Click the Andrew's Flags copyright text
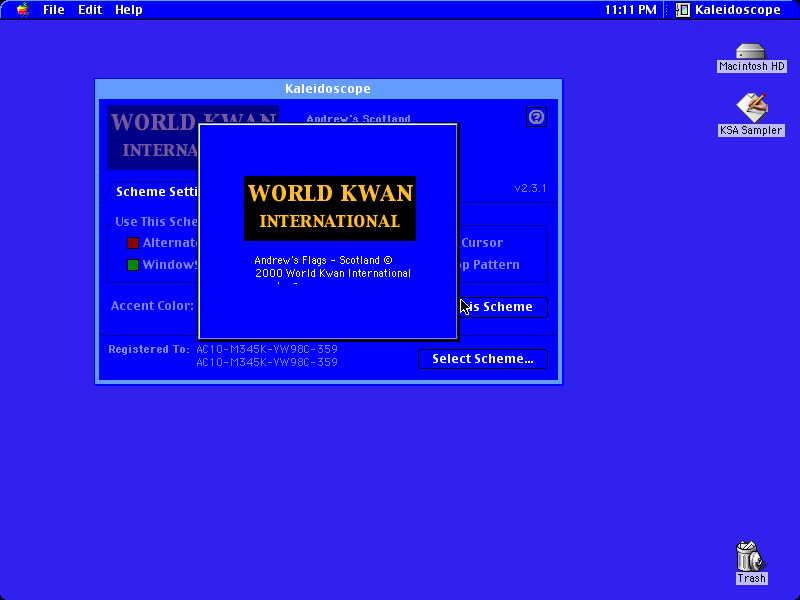800x600 pixels. click(x=332, y=267)
